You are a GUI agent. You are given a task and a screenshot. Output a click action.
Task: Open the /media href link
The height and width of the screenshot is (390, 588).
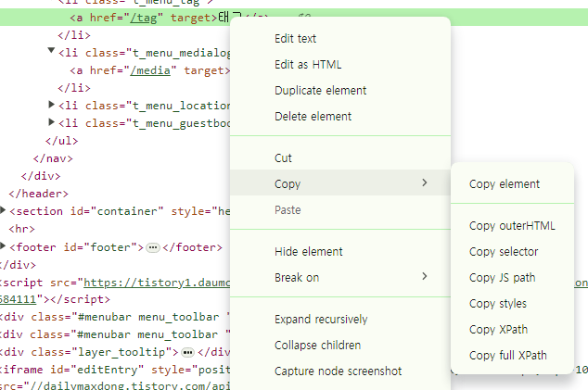click(150, 70)
